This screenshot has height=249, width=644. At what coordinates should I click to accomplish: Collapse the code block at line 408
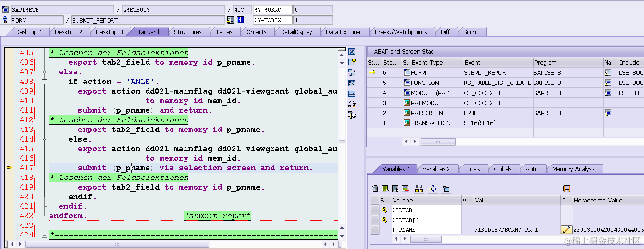45,82
